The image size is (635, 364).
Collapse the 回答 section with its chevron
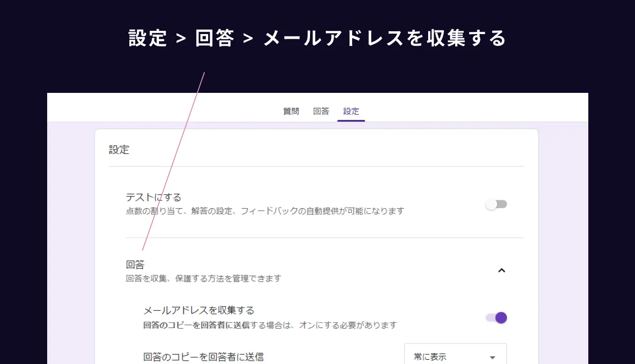point(502,270)
